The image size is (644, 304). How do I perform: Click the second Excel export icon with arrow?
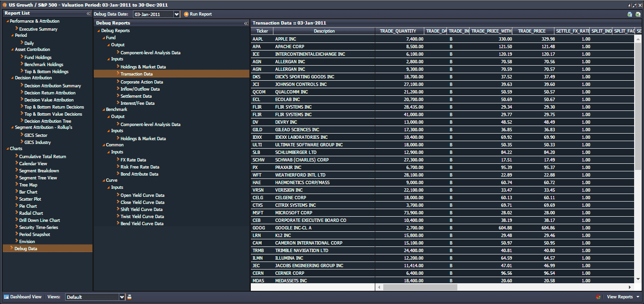coord(638,14)
